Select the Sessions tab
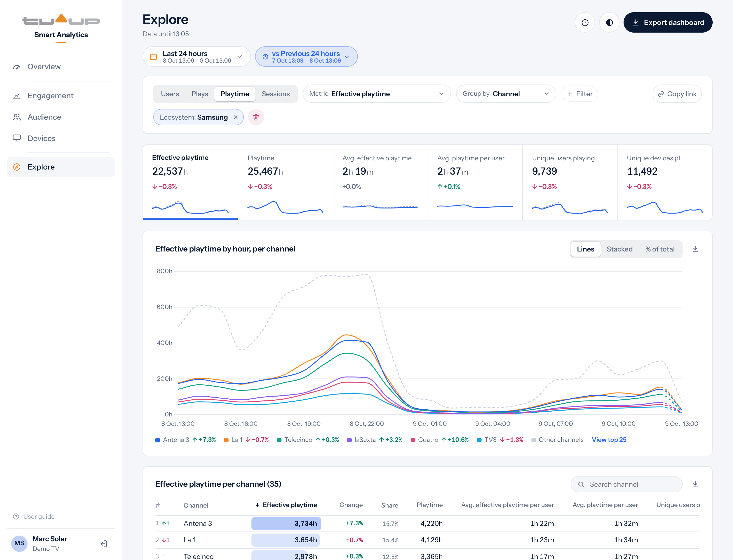Screen dimensions: 733x560 pos(275,94)
